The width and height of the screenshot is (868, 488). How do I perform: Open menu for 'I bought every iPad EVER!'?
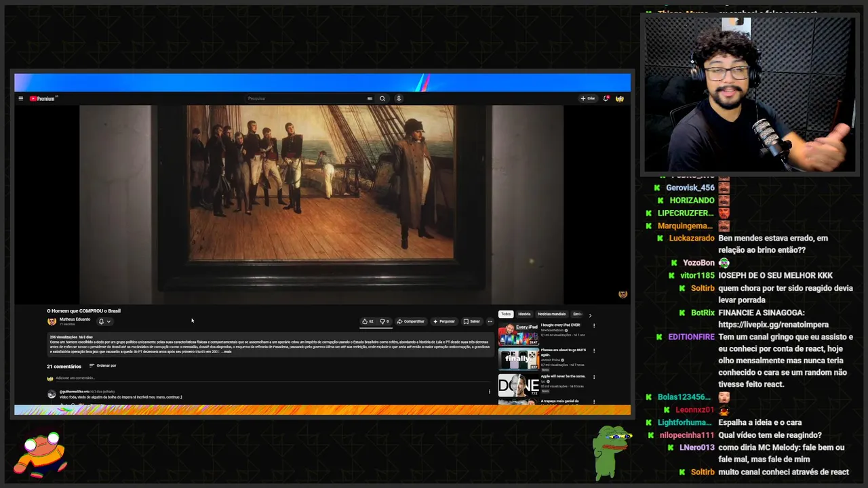tap(594, 326)
